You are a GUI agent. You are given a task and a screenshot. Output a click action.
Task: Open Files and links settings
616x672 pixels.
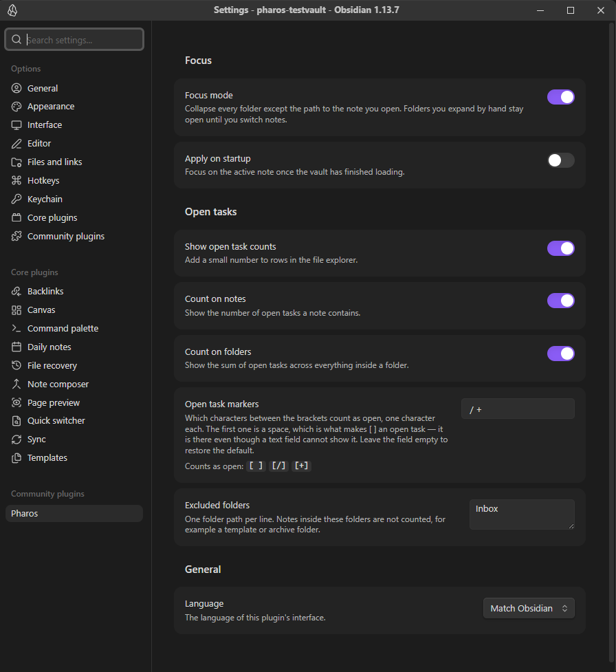pyautogui.click(x=74, y=162)
